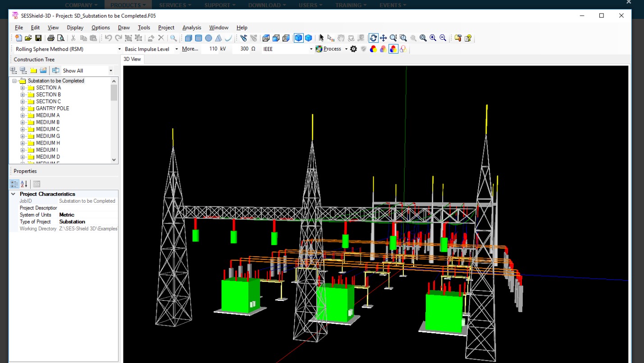The height and width of the screenshot is (363, 644).
Task: Click the Save project floppy disk icon
Action: point(38,38)
